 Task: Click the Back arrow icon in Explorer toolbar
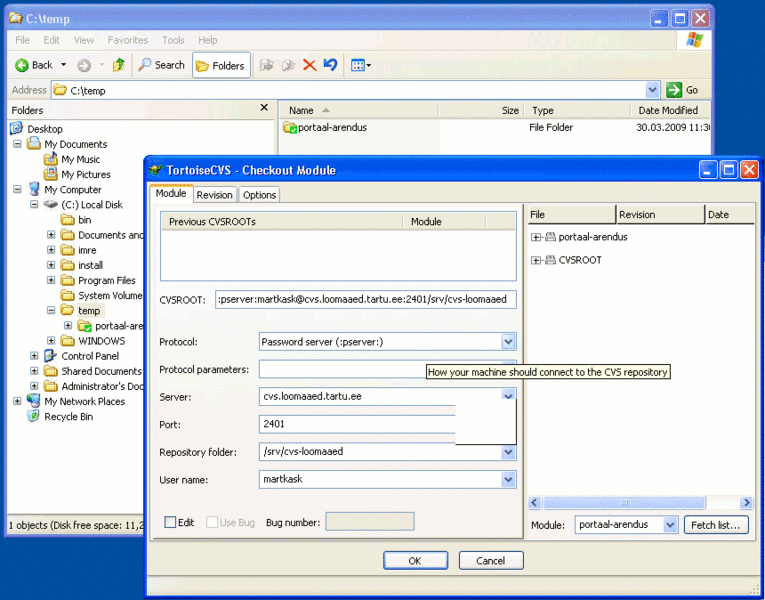pyautogui.click(x=22, y=65)
